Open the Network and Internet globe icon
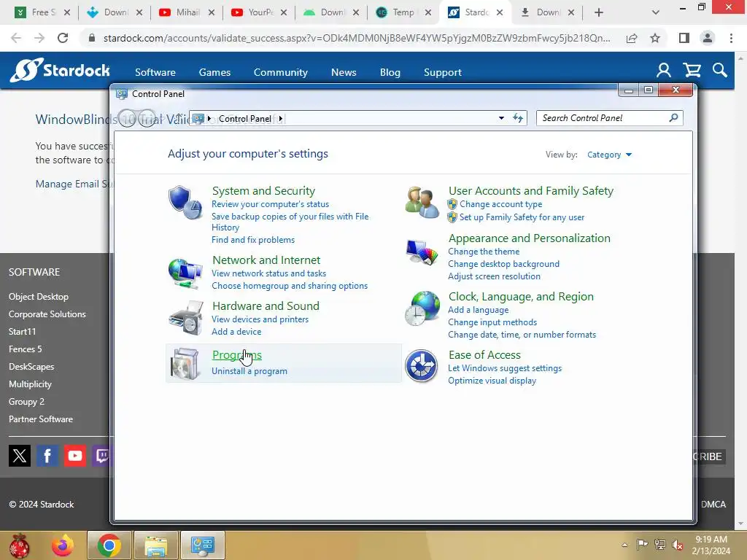 point(185,273)
